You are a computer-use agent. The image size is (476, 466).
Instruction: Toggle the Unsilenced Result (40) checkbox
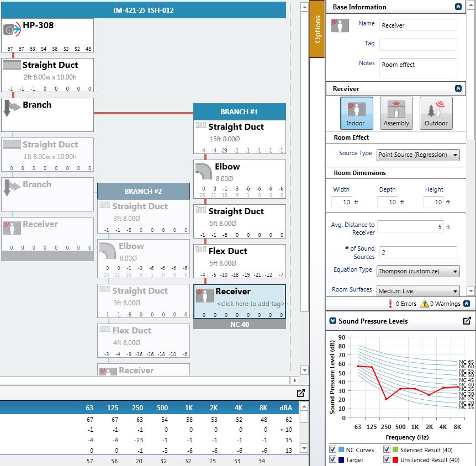click(387, 459)
